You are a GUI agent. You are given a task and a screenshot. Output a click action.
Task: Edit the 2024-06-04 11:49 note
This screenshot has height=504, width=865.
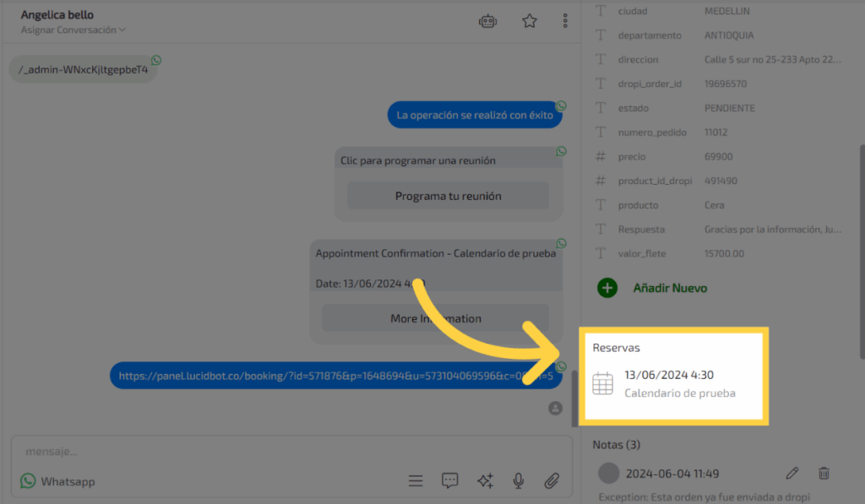[x=792, y=473]
